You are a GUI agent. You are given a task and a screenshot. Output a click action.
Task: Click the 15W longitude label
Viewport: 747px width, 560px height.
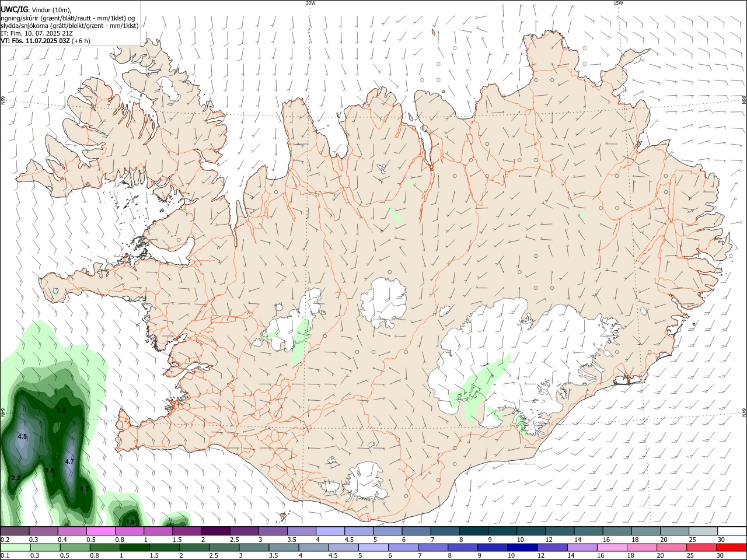pos(618,3)
